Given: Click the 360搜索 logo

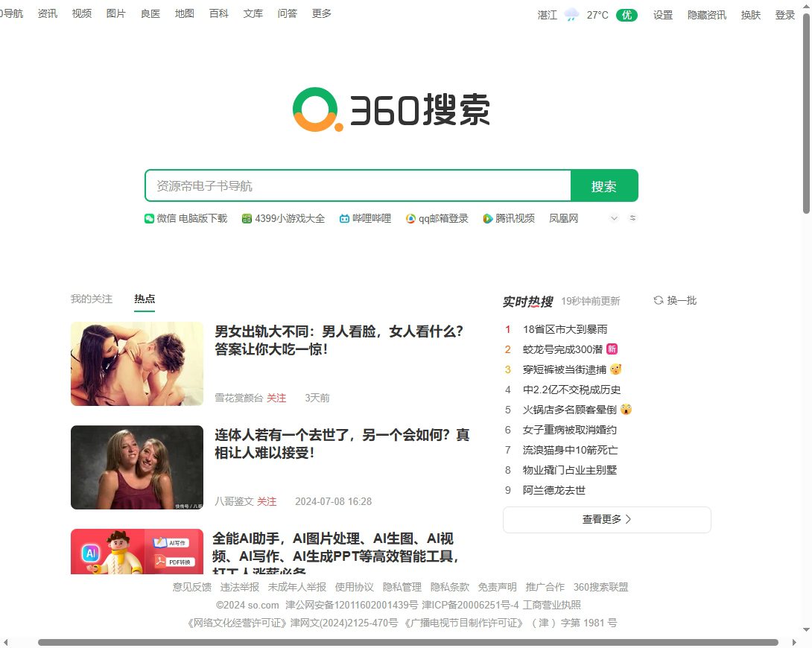Looking at the screenshot, I should (x=392, y=109).
